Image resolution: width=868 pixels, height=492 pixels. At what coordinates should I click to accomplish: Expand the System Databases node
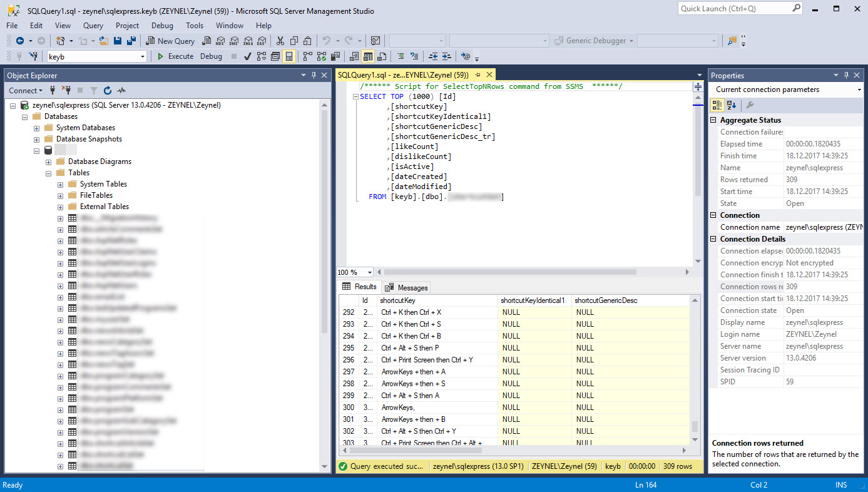(x=37, y=128)
